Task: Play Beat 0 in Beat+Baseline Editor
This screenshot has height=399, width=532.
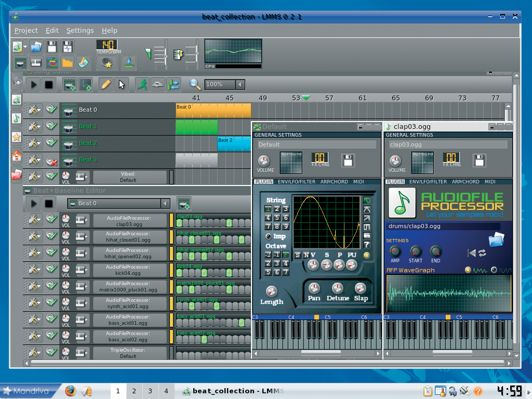Action: pos(34,204)
